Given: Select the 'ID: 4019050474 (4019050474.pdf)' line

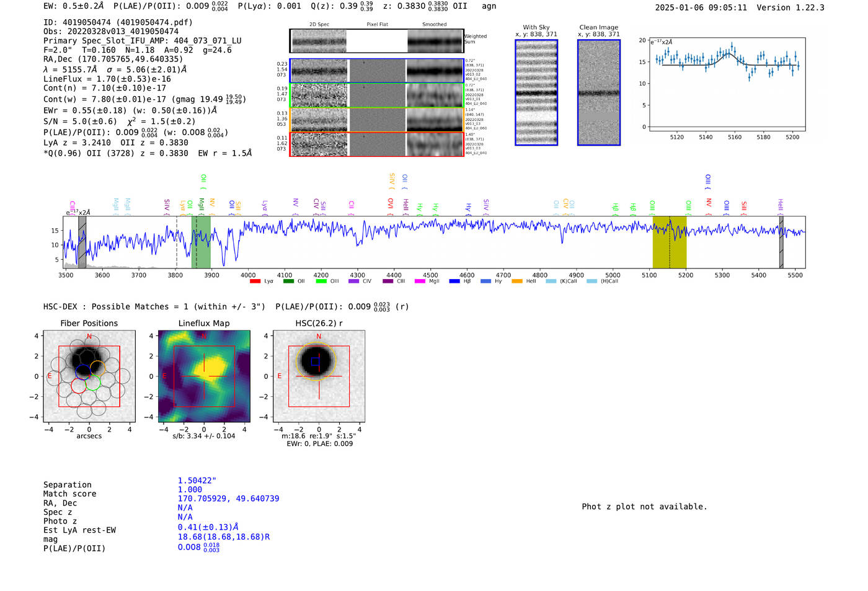Looking at the screenshot, I should [118, 22].
